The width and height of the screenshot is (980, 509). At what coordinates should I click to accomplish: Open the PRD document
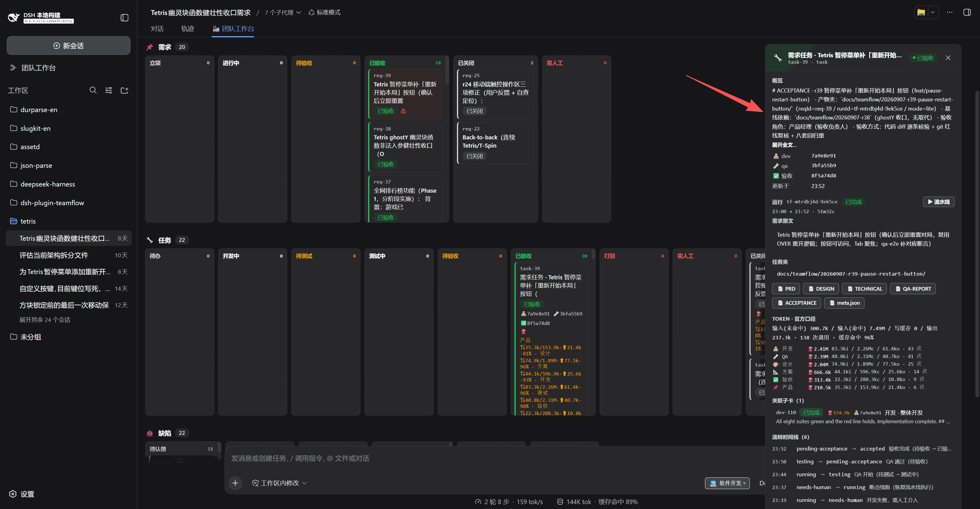click(786, 289)
